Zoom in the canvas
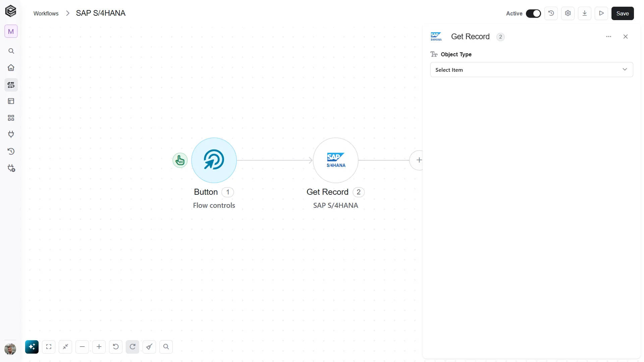The image size is (644, 362). pyautogui.click(x=99, y=347)
